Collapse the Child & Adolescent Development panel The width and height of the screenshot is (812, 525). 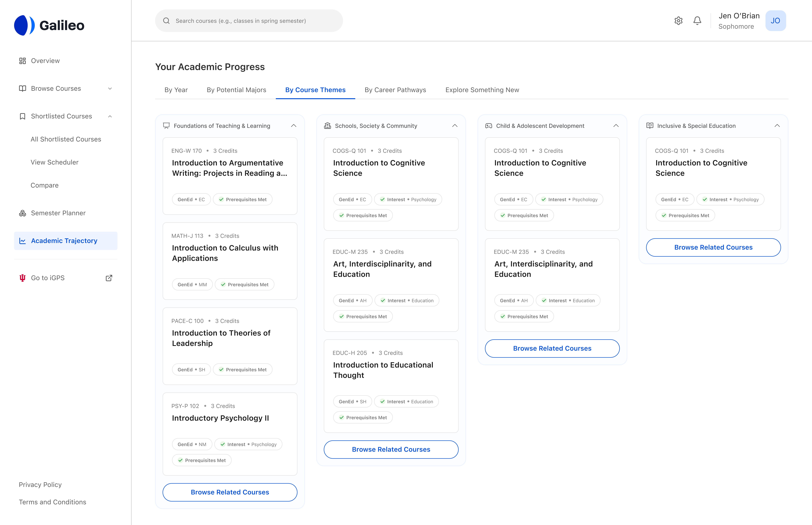pos(616,126)
